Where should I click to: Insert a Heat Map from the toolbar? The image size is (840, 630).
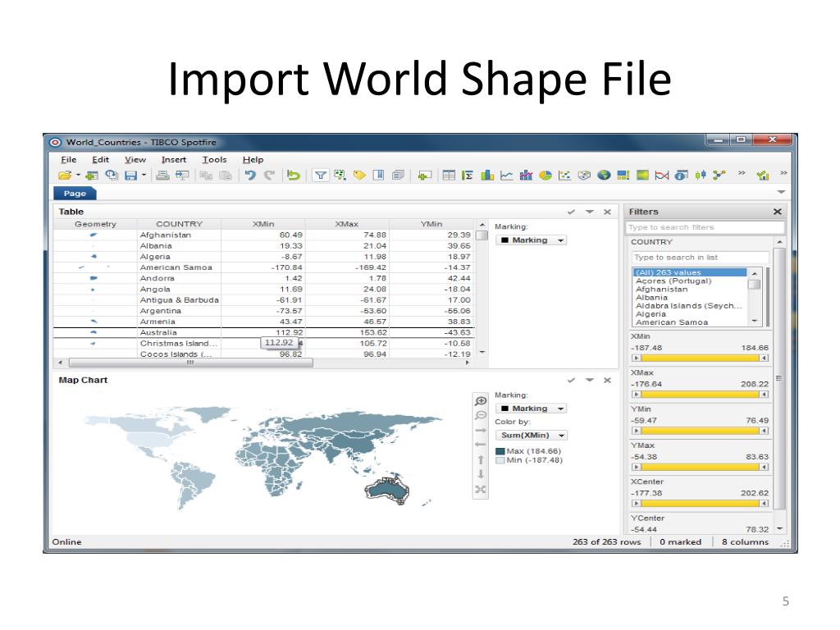(x=642, y=176)
